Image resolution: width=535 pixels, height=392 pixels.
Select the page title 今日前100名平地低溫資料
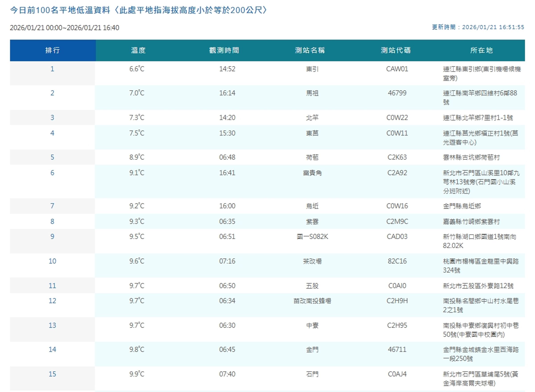tap(60, 10)
